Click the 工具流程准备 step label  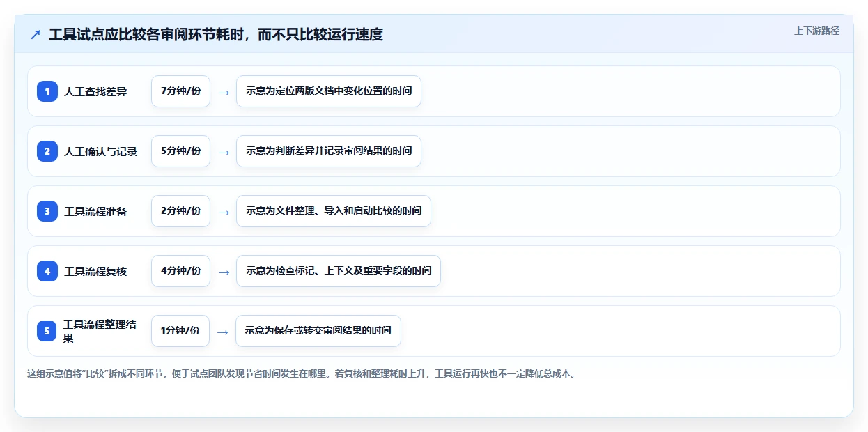pos(95,211)
